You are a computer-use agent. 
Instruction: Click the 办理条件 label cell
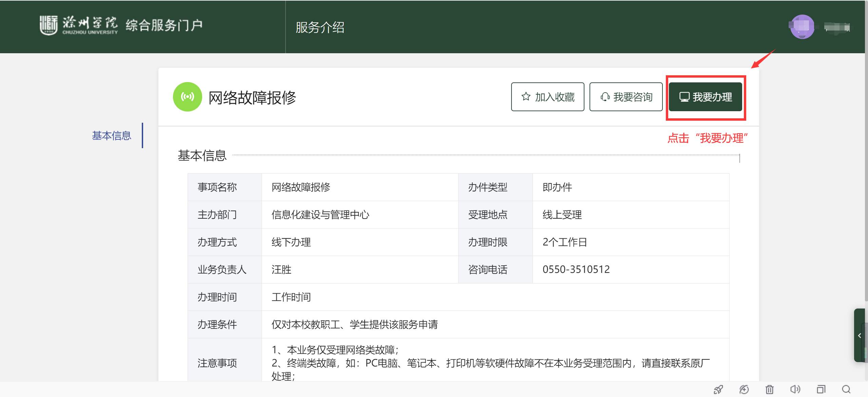tap(225, 324)
